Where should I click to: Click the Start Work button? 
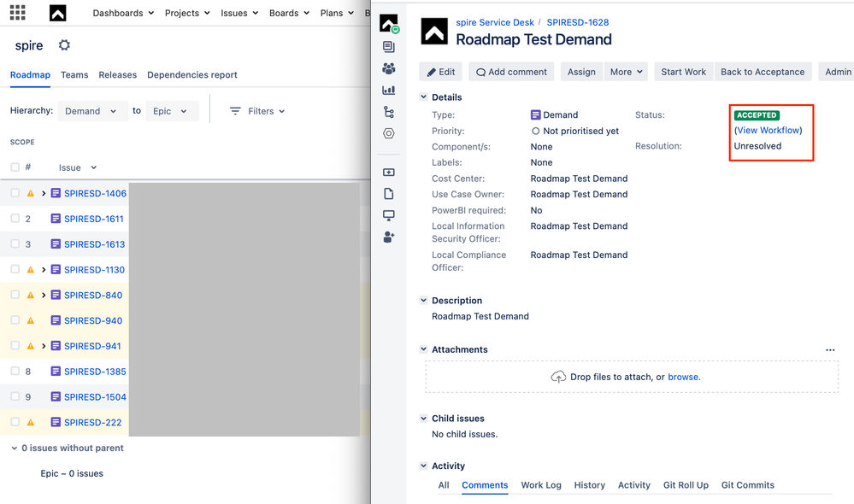coord(684,72)
